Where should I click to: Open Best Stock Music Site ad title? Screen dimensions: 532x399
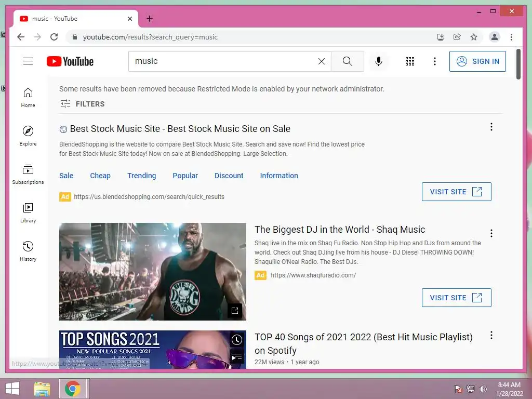click(x=180, y=129)
